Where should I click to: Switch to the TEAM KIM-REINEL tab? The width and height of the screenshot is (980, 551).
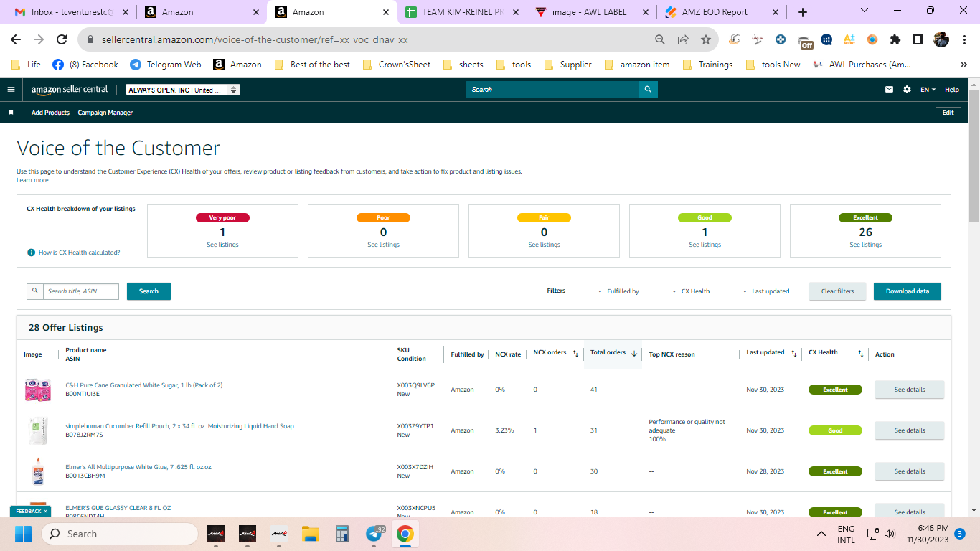tap(461, 12)
